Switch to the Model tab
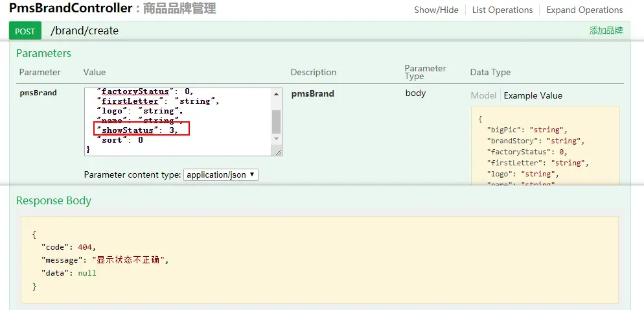Screen dimensions: 644x310 coord(483,95)
